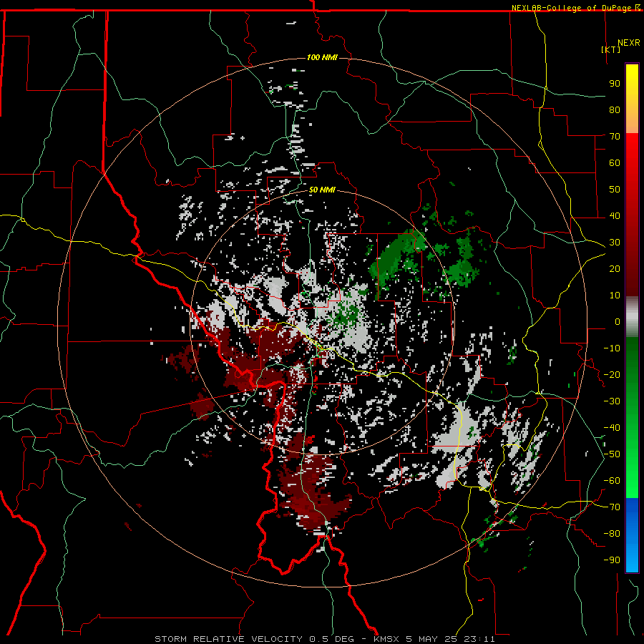Click the 70 value on the velocity legend
The height and width of the screenshot is (644, 644).
[x=615, y=137]
